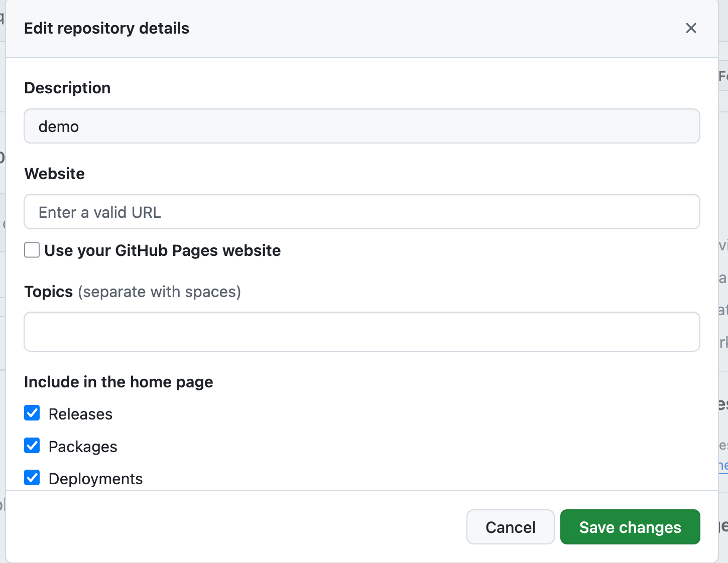Close the Edit repository details dialog

coord(691,28)
